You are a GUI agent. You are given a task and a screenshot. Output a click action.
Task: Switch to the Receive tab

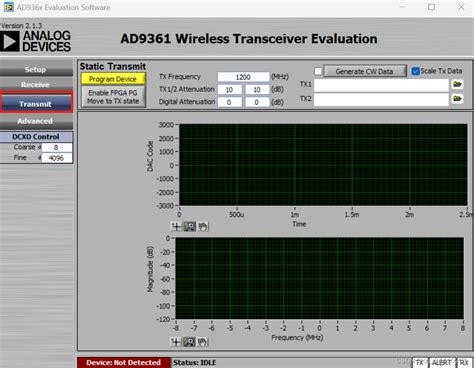36,85
